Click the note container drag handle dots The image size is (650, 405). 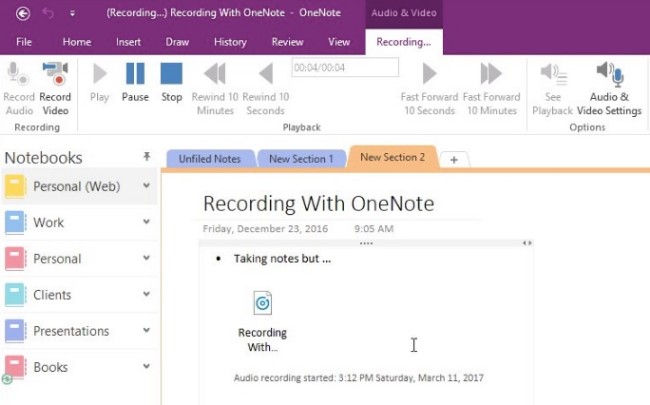point(366,243)
